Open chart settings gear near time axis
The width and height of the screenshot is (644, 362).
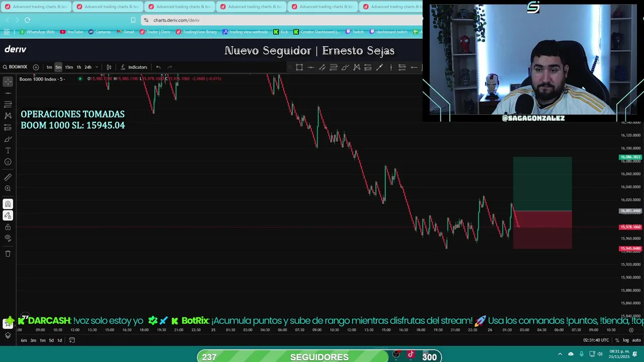click(x=631, y=330)
